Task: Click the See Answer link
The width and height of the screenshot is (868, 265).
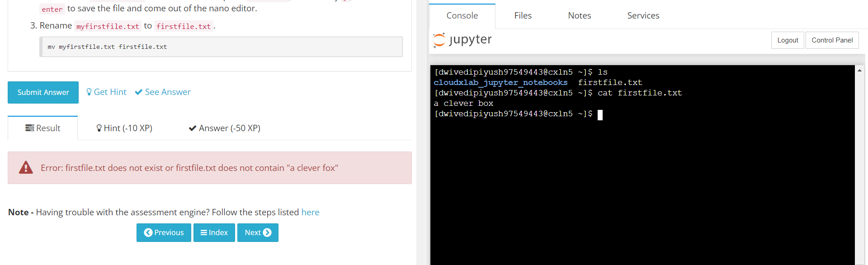Action: (163, 92)
